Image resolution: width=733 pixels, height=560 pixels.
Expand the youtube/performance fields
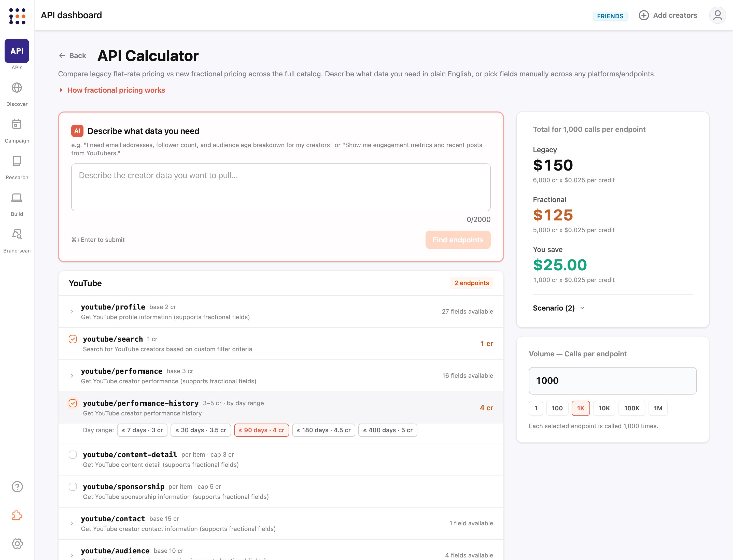pyautogui.click(x=72, y=376)
